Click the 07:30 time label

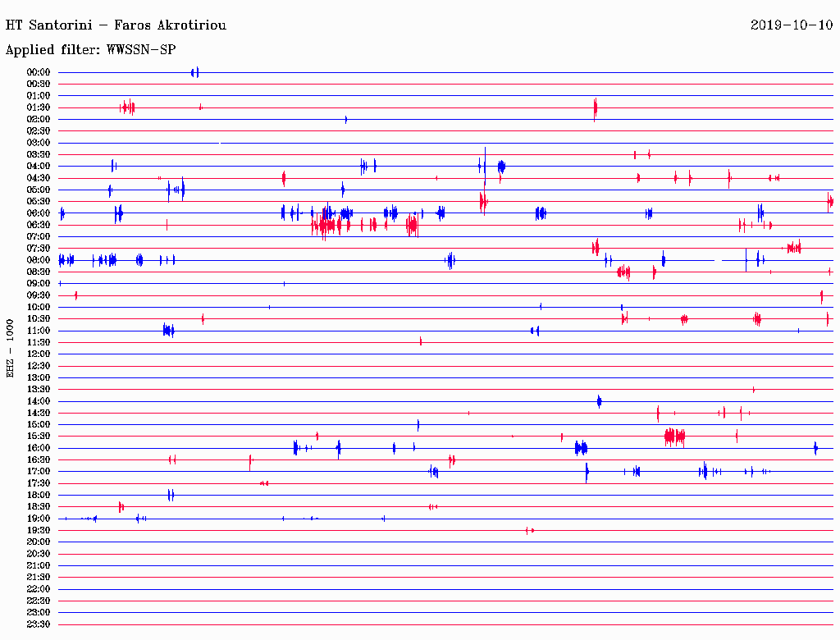click(x=39, y=248)
